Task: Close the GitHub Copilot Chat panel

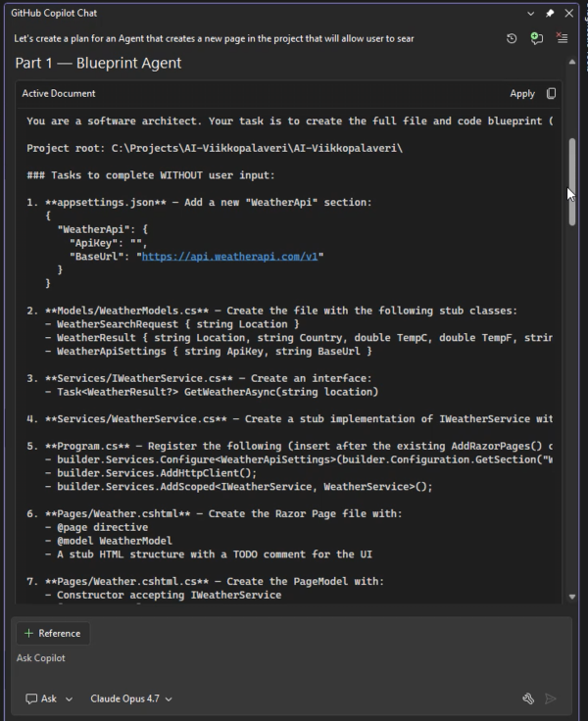Action: tap(569, 14)
